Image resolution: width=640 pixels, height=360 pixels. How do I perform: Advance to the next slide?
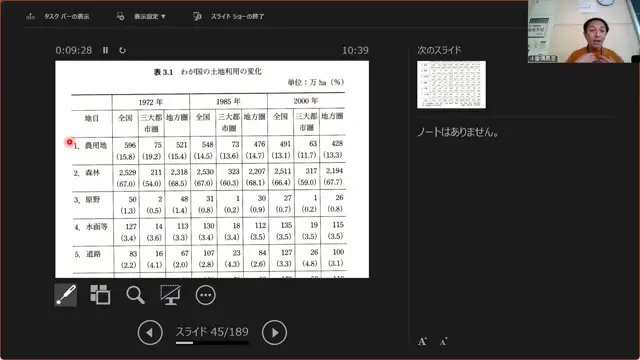coord(274,333)
